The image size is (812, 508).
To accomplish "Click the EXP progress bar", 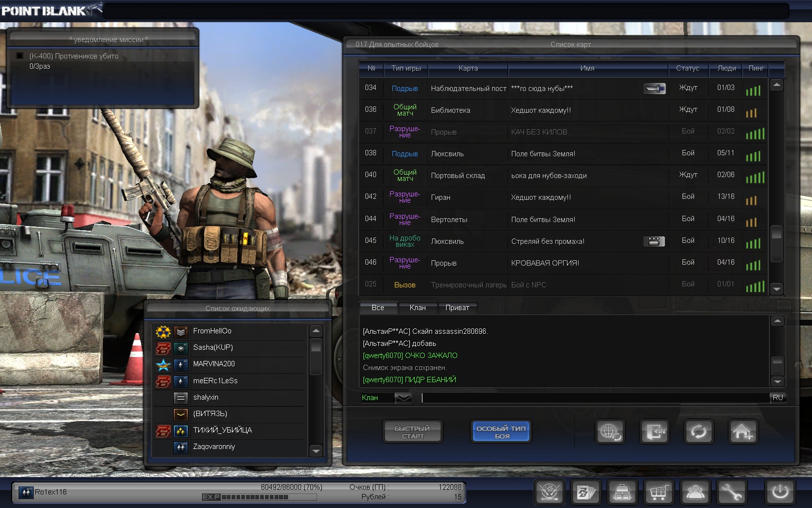I will click(x=259, y=497).
